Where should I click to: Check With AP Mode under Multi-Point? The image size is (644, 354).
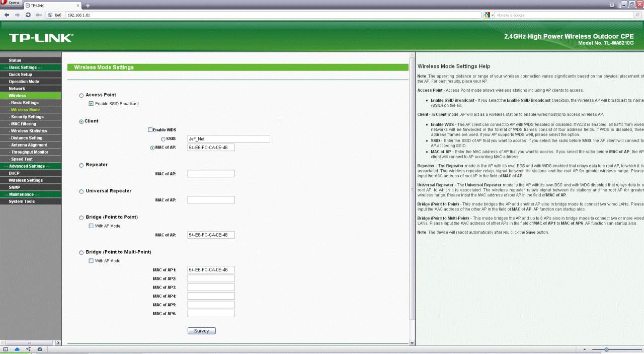tap(91, 261)
